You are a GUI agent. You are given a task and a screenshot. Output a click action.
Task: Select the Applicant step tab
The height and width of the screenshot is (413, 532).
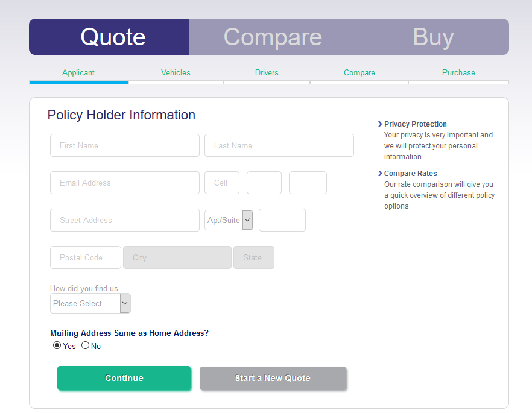tap(78, 73)
